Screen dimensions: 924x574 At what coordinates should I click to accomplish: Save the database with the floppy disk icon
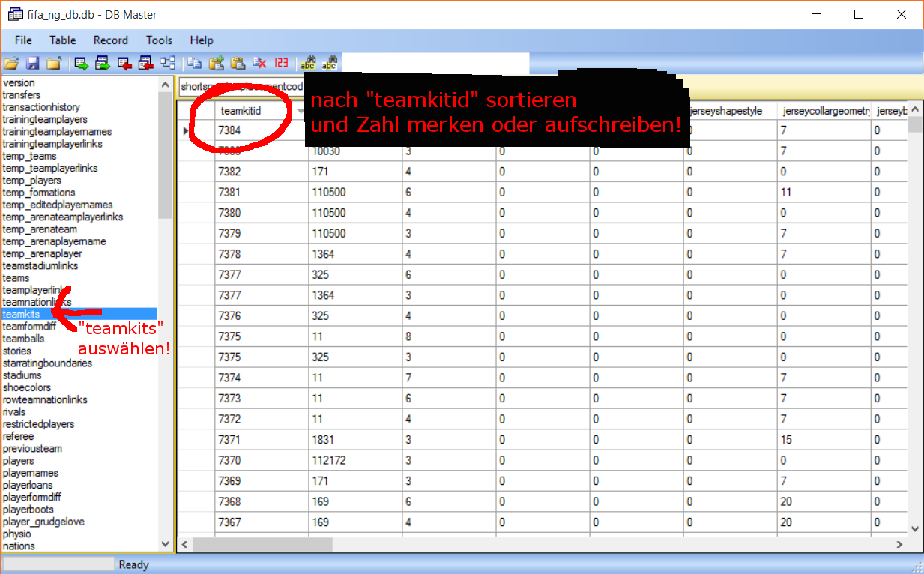(33, 64)
